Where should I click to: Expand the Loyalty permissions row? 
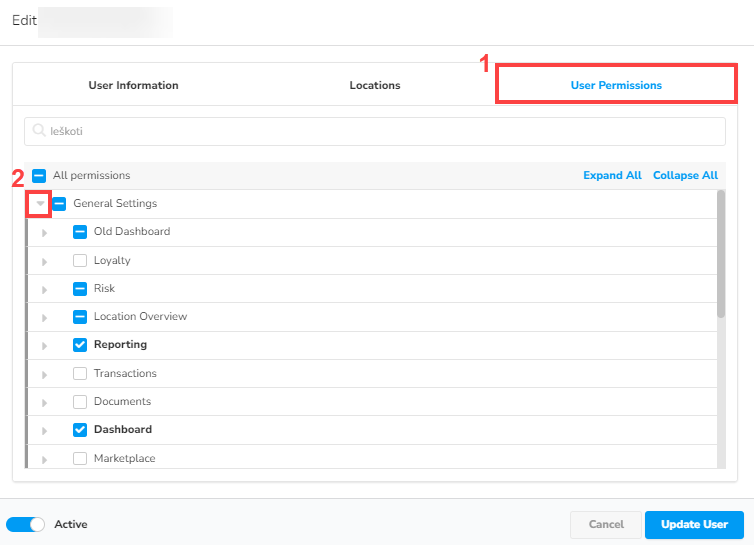(x=44, y=261)
